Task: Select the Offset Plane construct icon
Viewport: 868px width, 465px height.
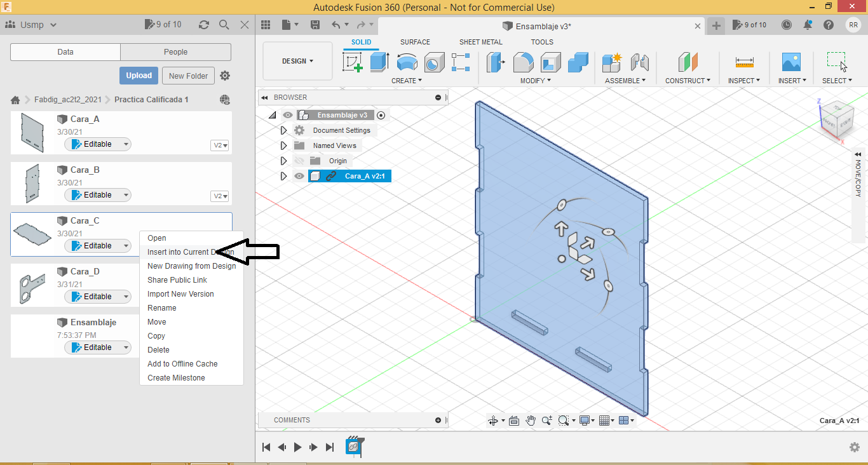Action: [688, 62]
